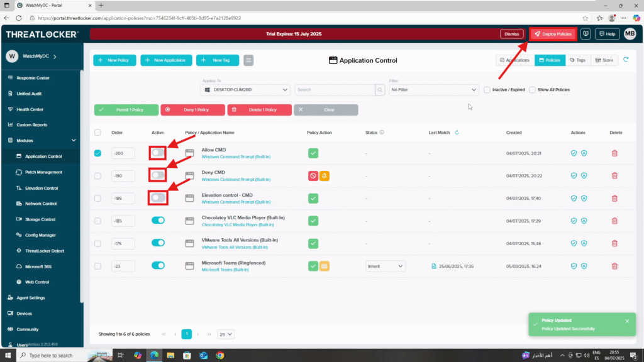Expand the WatchMyDC organization chevron
This screenshot has height=362, width=644.
(x=55, y=56)
